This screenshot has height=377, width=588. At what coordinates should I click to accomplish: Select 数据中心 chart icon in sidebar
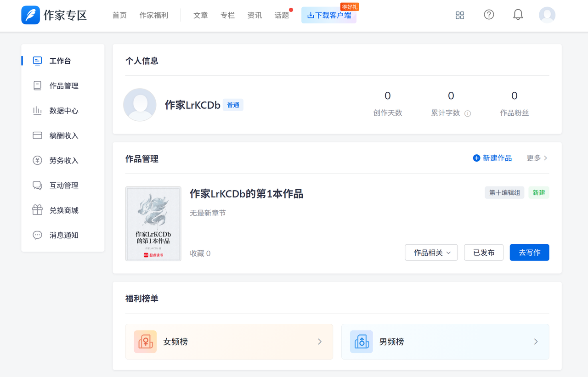37,111
